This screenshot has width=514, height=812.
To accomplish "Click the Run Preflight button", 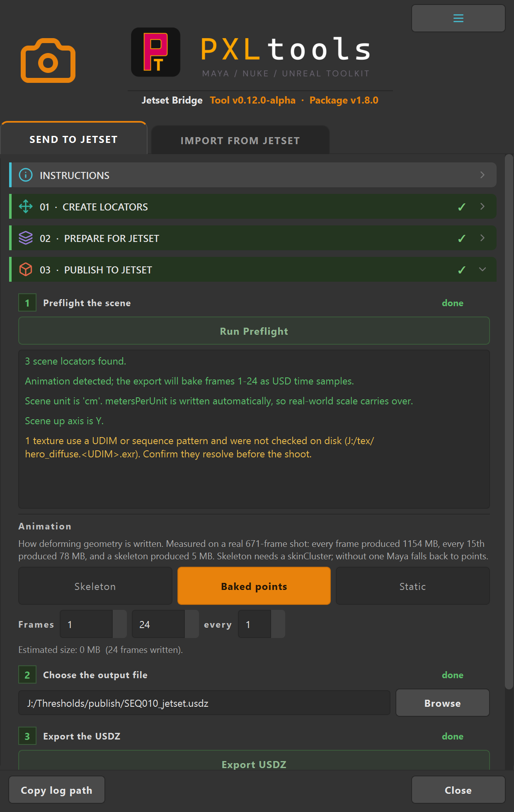I will [x=254, y=331].
